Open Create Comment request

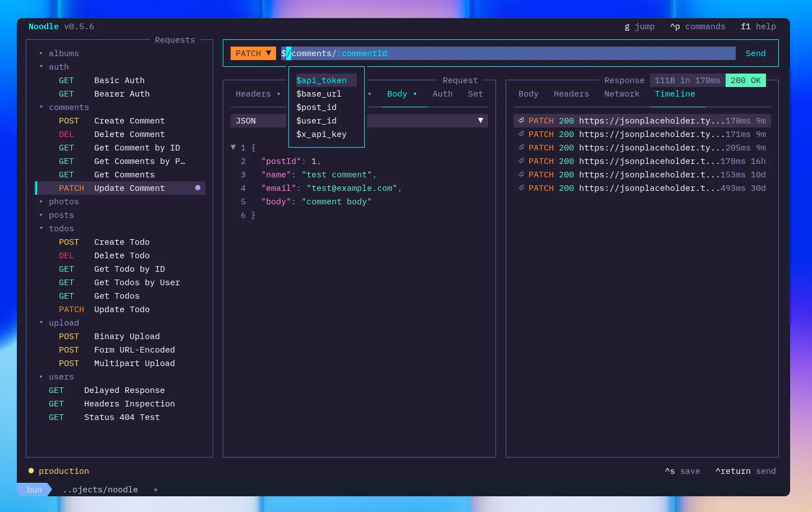pyautogui.click(x=121, y=121)
